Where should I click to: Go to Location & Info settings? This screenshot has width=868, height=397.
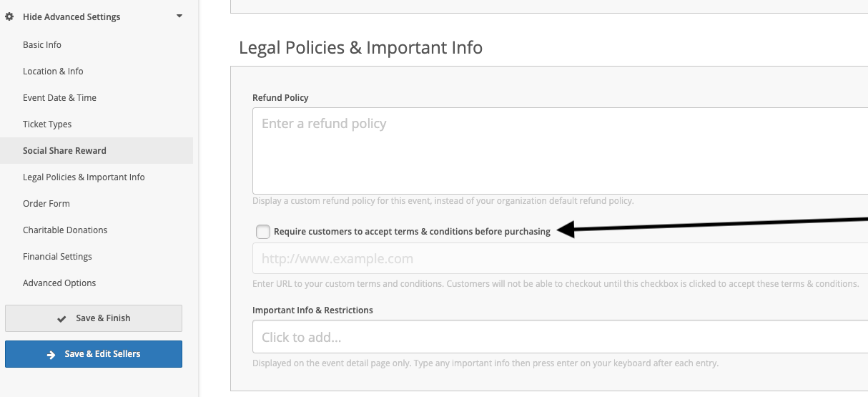point(53,71)
